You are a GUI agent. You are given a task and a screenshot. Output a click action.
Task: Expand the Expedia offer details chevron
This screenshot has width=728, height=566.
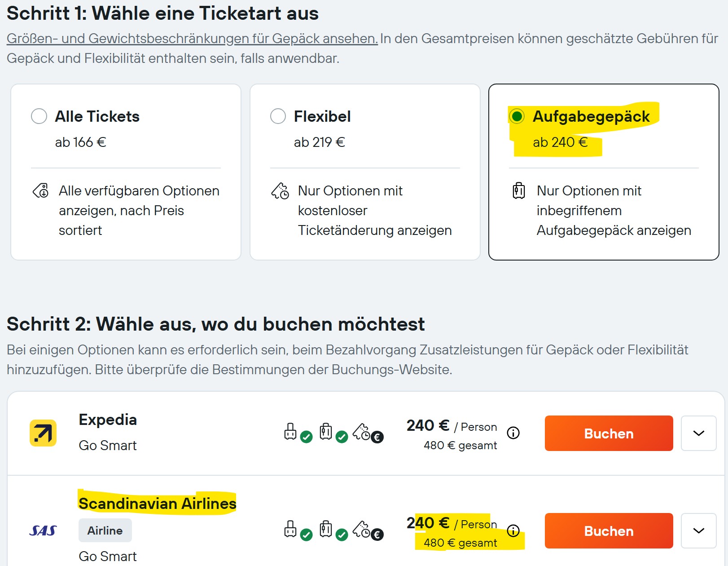pyautogui.click(x=698, y=433)
